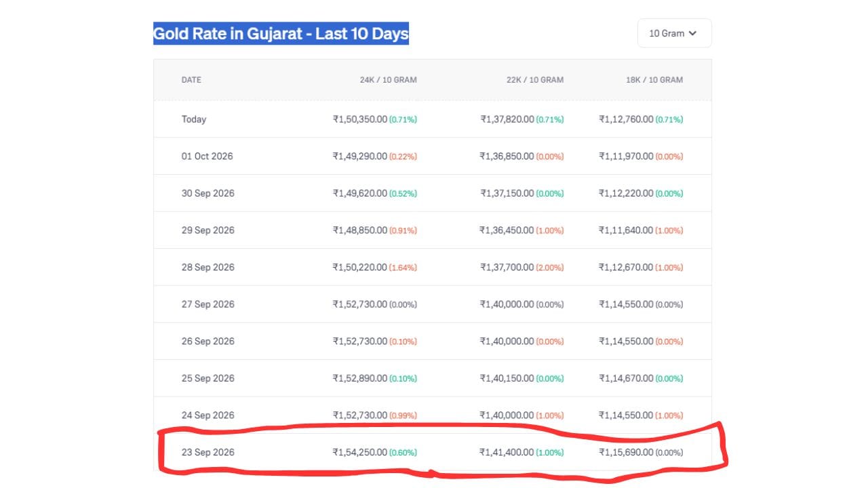Click the 24K price ₹1,52,890.00
This screenshot has height=488, width=868.
pos(360,378)
